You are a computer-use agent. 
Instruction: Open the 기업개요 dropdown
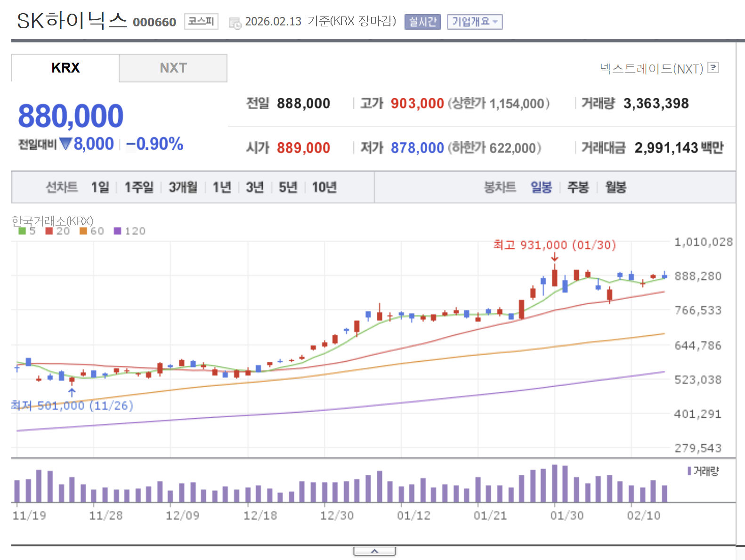pyautogui.click(x=475, y=22)
